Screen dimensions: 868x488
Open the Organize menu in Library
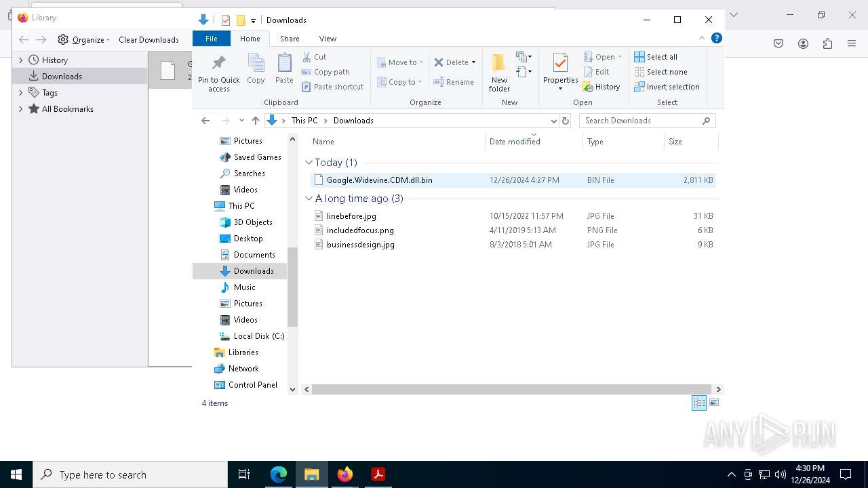click(x=83, y=40)
